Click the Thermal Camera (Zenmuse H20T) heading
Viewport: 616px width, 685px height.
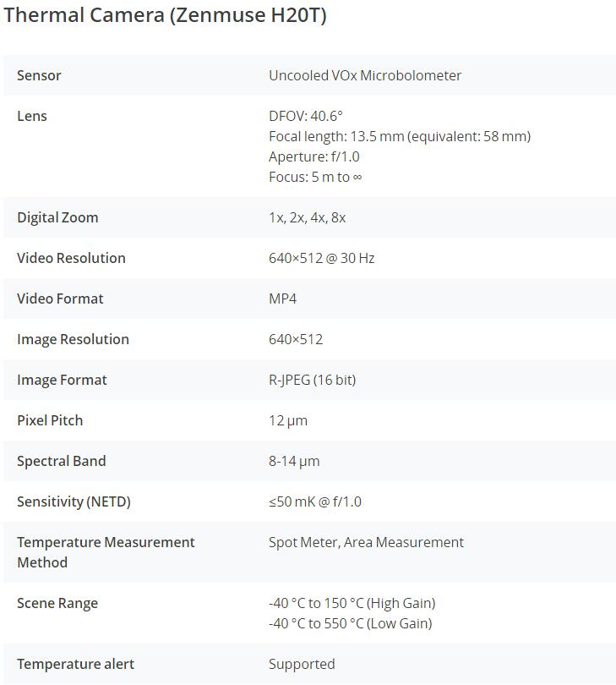(165, 15)
